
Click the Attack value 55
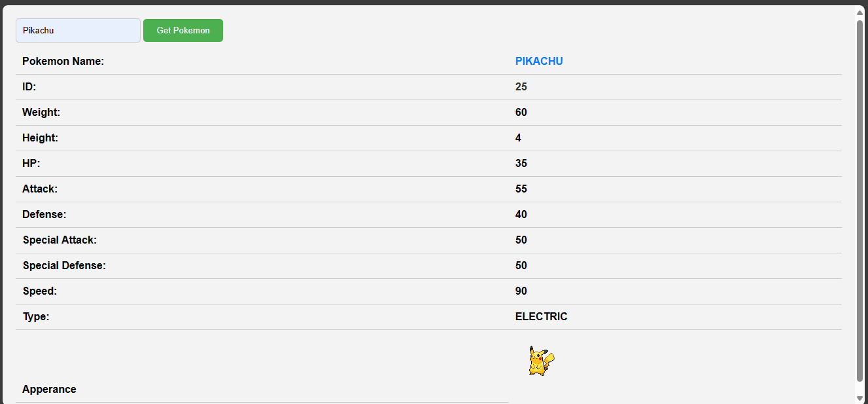pos(521,189)
